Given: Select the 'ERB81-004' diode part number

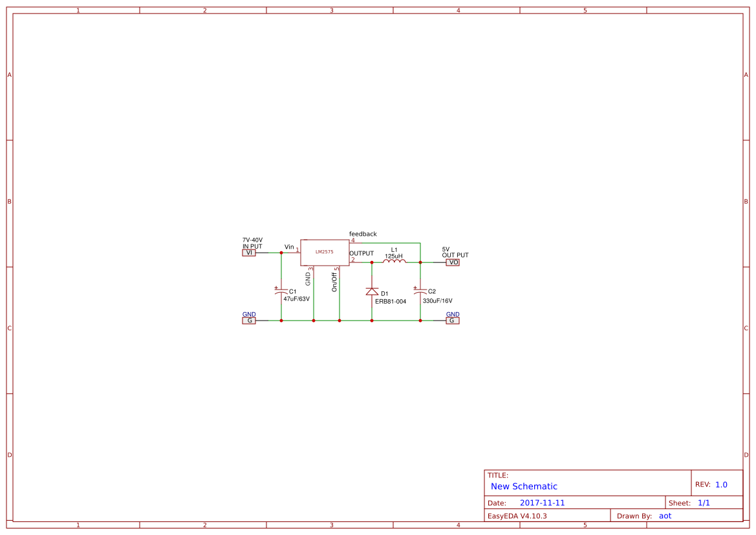Looking at the screenshot, I should [x=391, y=302].
